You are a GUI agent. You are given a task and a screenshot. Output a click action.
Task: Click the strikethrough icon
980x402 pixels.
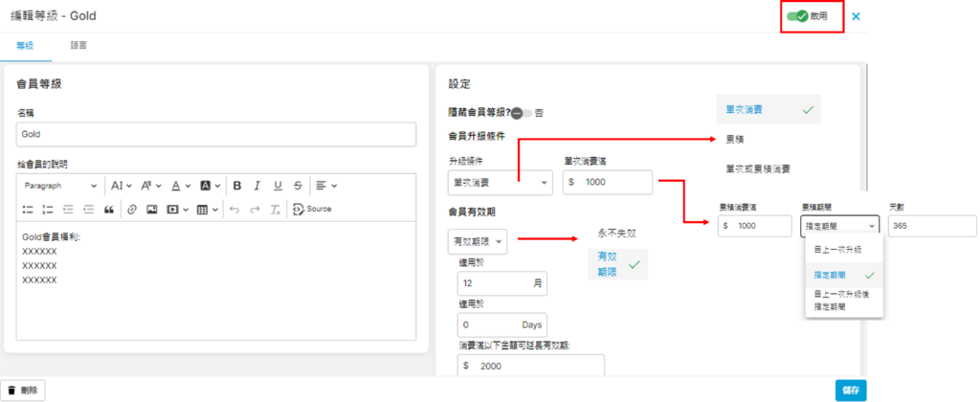(299, 186)
